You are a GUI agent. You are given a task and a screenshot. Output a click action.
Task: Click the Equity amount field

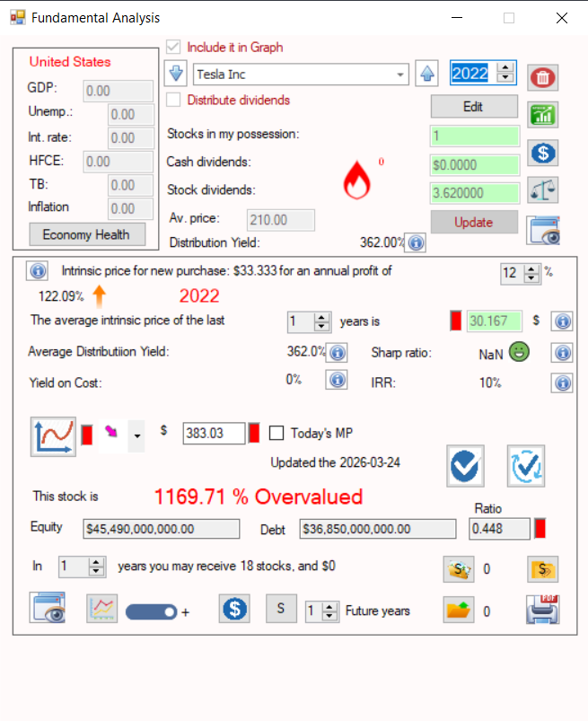(161, 529)
